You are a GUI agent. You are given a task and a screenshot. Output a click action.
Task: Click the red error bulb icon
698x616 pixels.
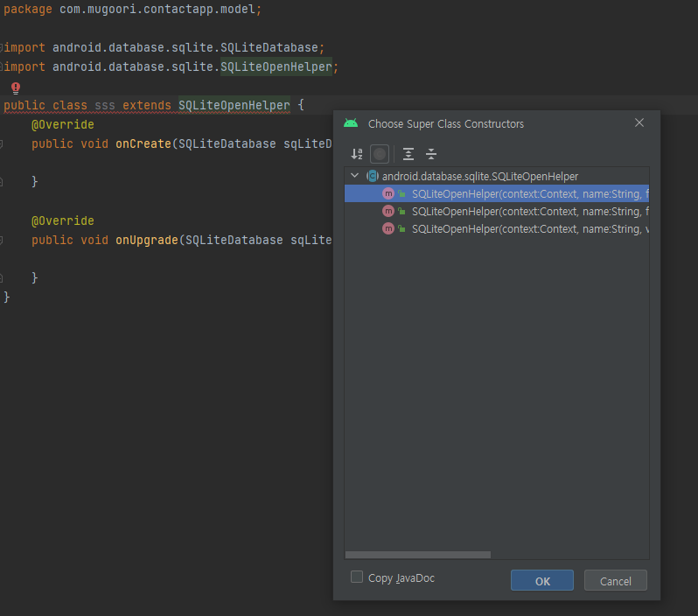[16, 87]
